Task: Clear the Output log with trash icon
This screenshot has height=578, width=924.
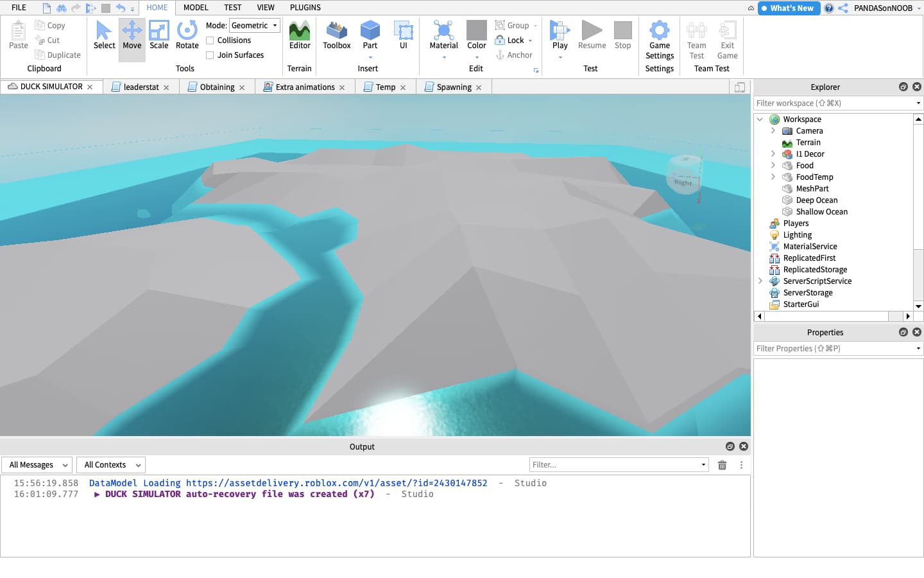Action: pos(722,465)
